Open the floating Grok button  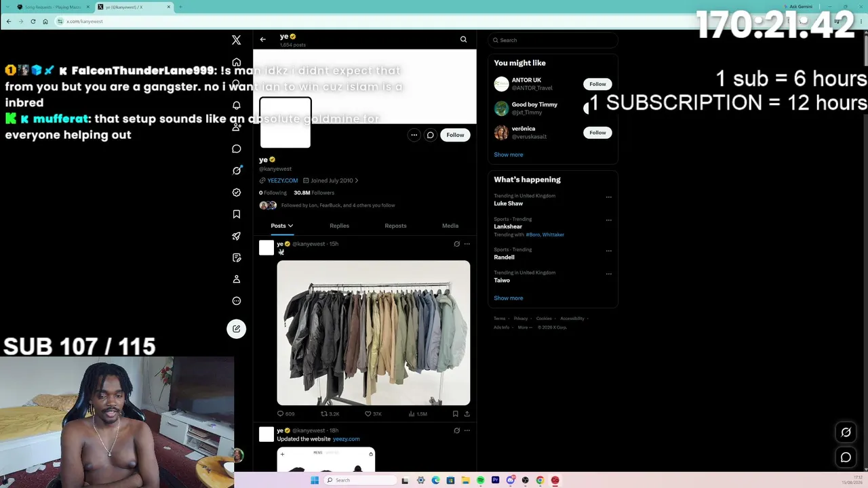846,432
